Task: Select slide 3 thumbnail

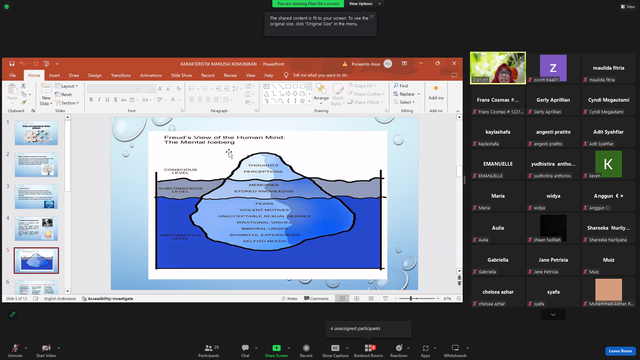Action: pyautogui.click(x=36, y=197)
